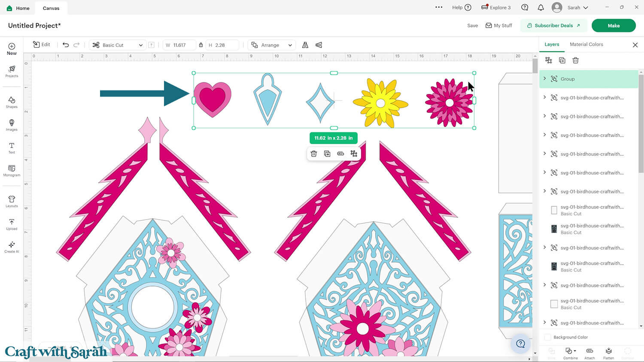Viewport: 644px width, 362px height.
Task: Open My Stuff
Action: pyautogui.click(x=499, y=26)
